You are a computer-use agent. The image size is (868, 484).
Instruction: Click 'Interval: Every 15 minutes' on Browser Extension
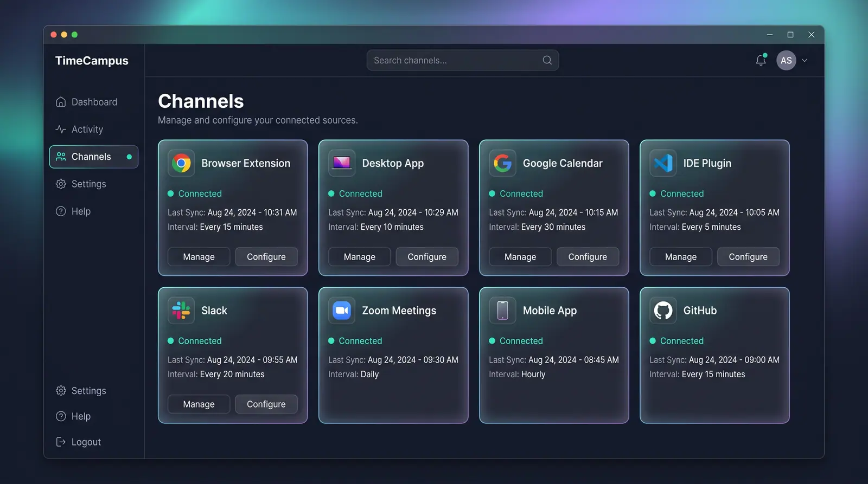(x=215, y=227)
